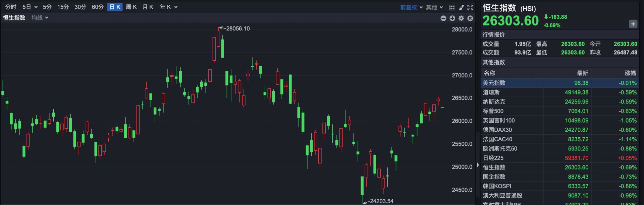Viewport: 644px width, 205px height.
Task: Expand the 5日 period dropdown
Action: [x=30, y=7]
